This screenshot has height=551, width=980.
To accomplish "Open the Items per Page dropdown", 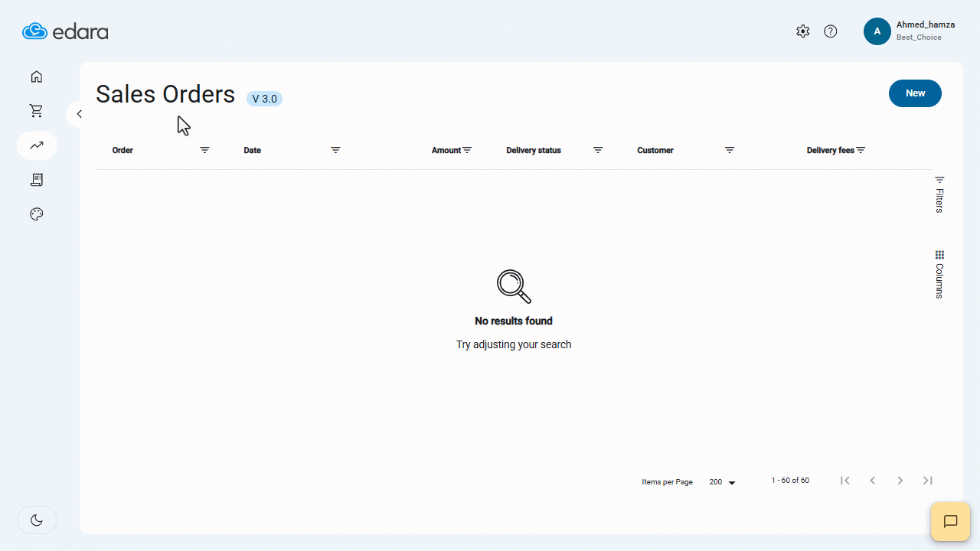I will click(722, 482).
